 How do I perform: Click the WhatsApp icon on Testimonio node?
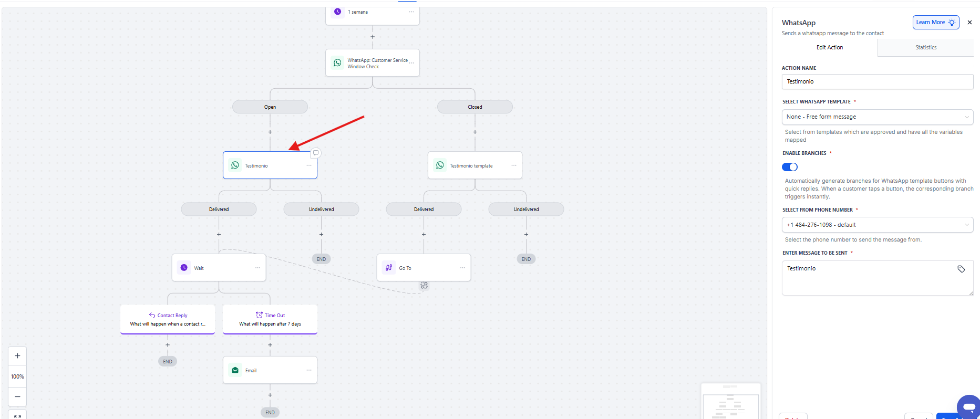click(235, 165)
